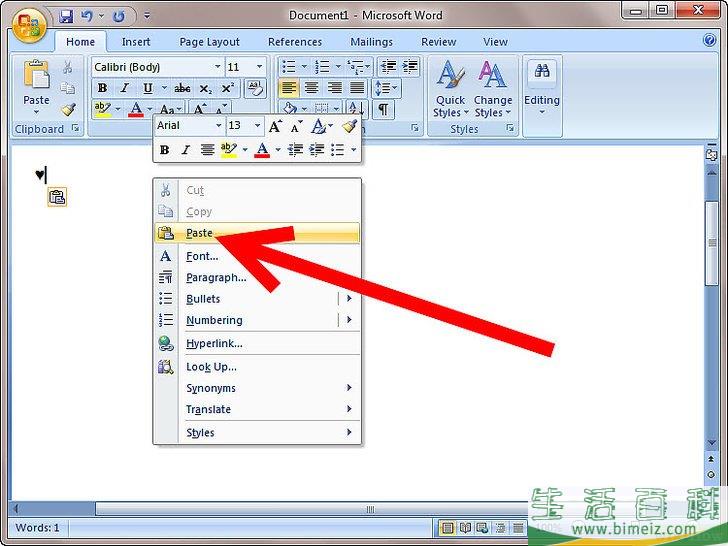The image size is (728, 546).
Task: Grow font on mini toolbar
Action: click(x=275, y=126)
